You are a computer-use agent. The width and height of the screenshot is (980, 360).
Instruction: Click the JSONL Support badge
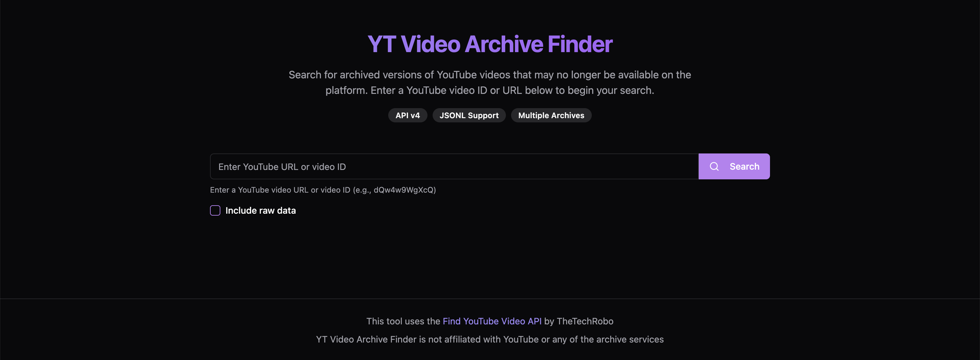pyautogui.click(x=469, y=115)
